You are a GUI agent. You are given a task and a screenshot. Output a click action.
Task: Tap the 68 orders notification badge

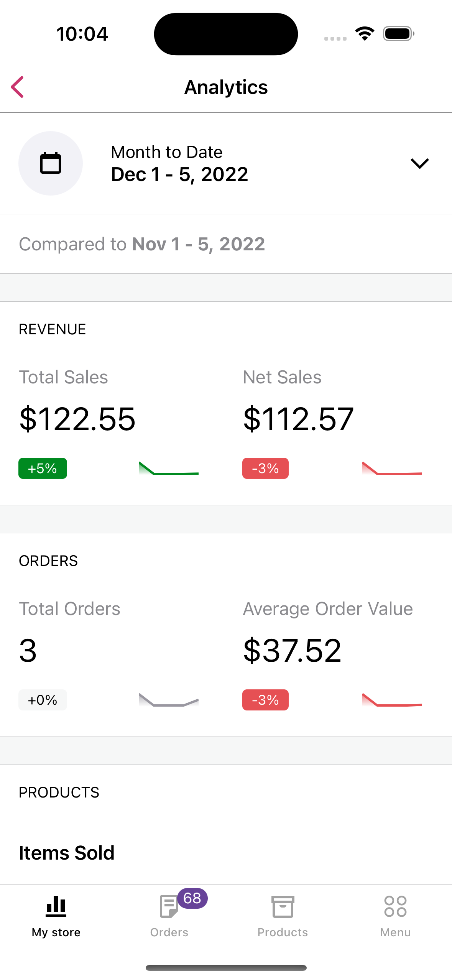[x=192, y=898]
